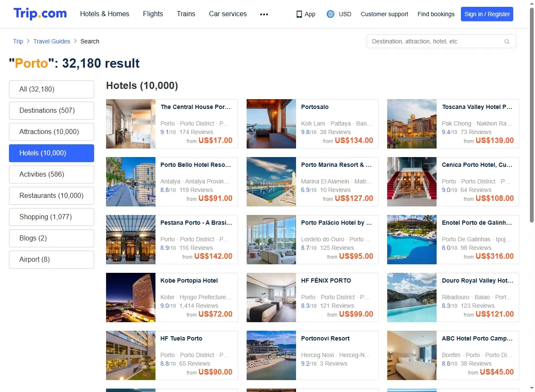The image size is (535, 392).
Task: Click the Trip.com logo
Action: pos(40,14)
